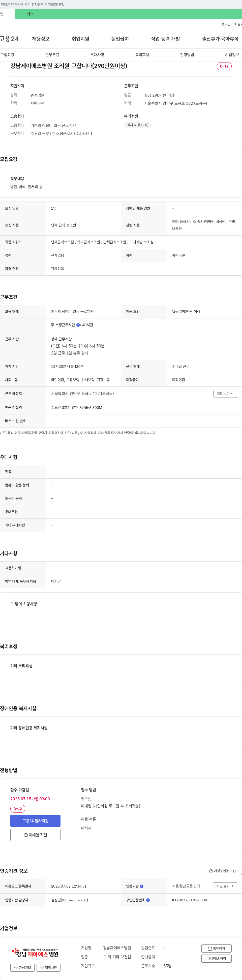The width and height of the screenshot is (242, 980).
Task: Open help icon next to 인증기관
Action: 142,886
